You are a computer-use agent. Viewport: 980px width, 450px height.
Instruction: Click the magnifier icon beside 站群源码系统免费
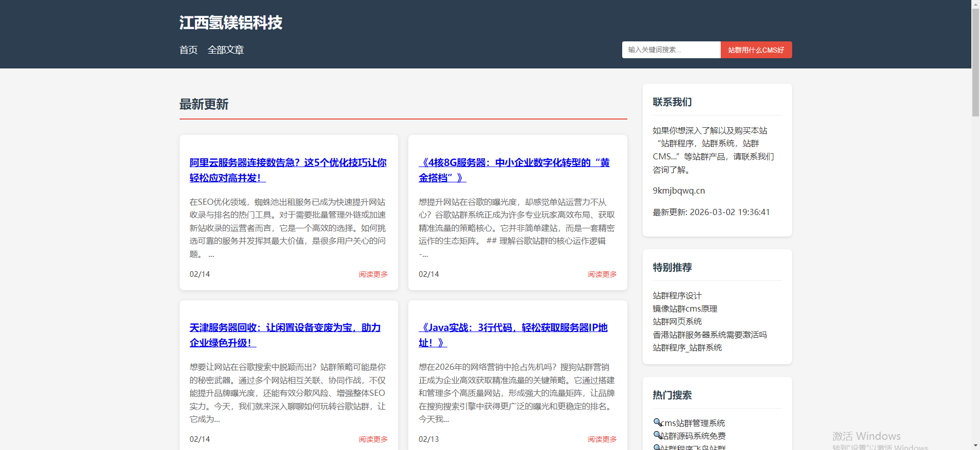pos(657,435)
